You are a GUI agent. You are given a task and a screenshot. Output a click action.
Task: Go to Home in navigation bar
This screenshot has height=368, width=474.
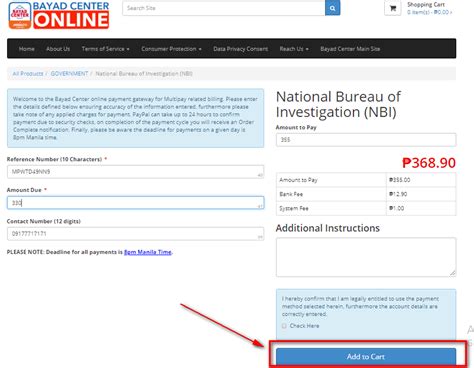(27, 49)
